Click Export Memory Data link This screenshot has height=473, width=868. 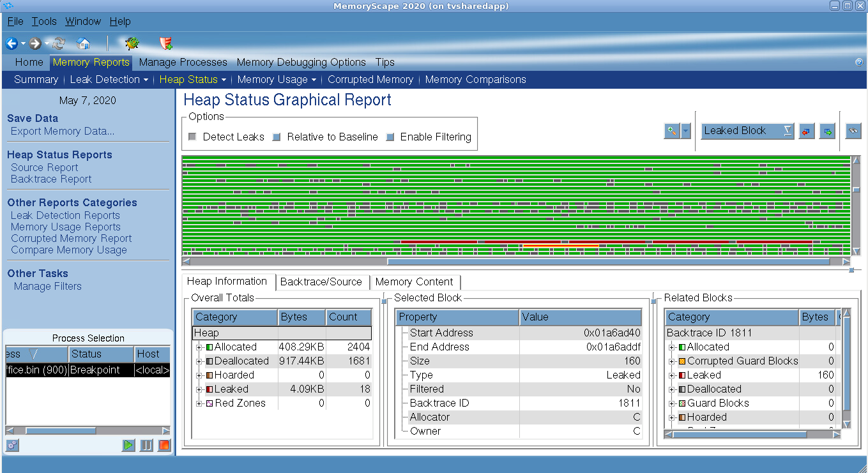pos(63,131)
